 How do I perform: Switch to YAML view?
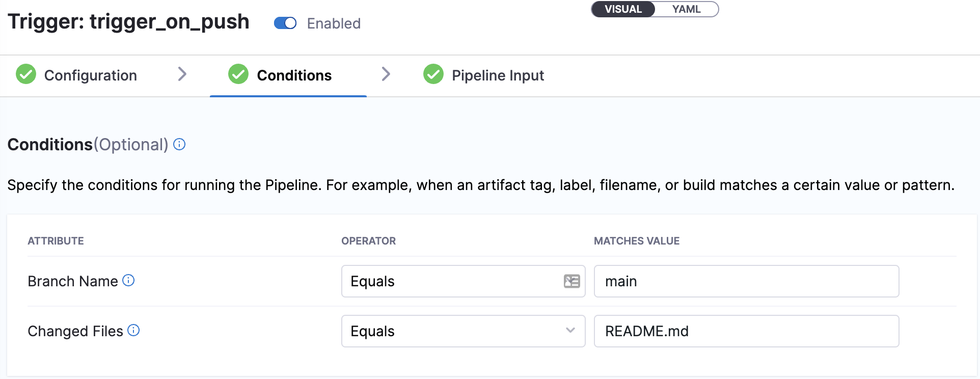[x=686, y=9]
